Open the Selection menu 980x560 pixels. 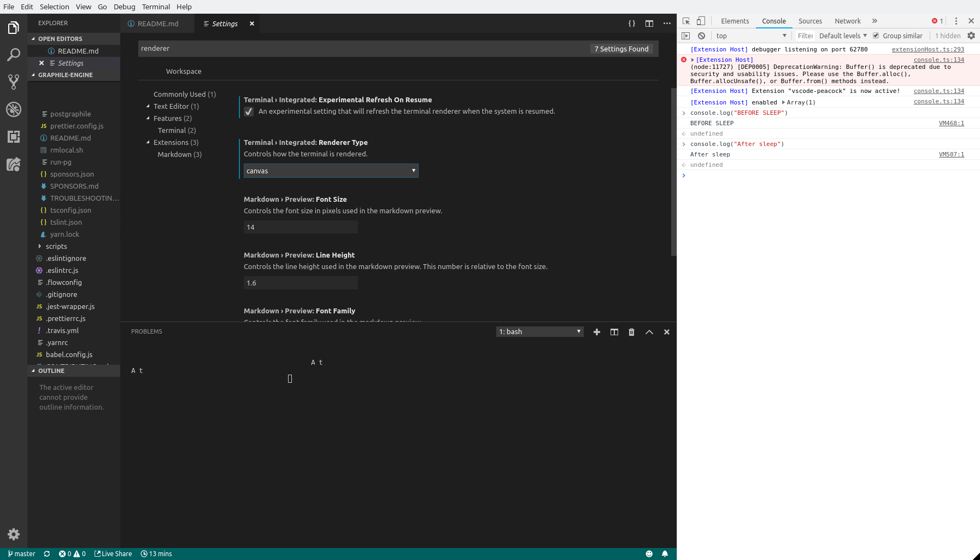click(54, 7)
